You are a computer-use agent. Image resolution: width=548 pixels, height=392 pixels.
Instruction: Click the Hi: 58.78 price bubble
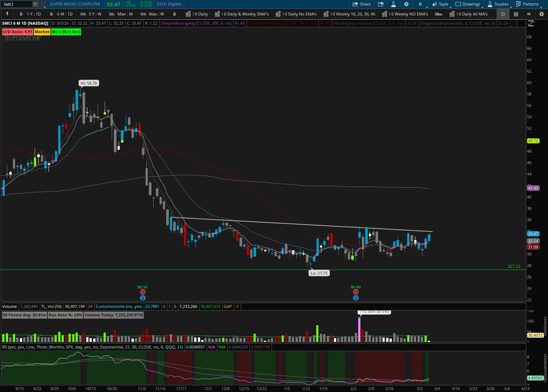[x=89, y=83]
